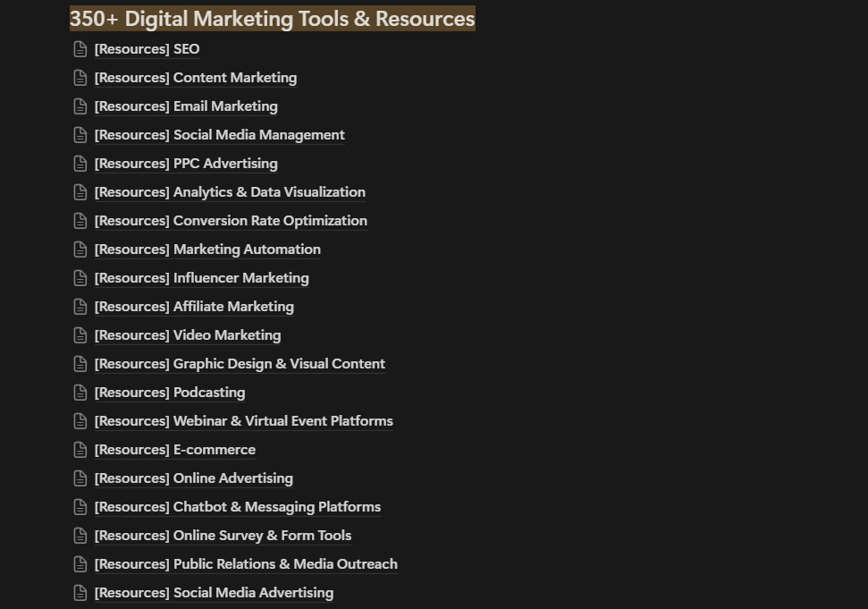Follow the [Resources] Marketing Automation link
The width and height of the screenshot is (868, 609).
(x=207, y=250)
